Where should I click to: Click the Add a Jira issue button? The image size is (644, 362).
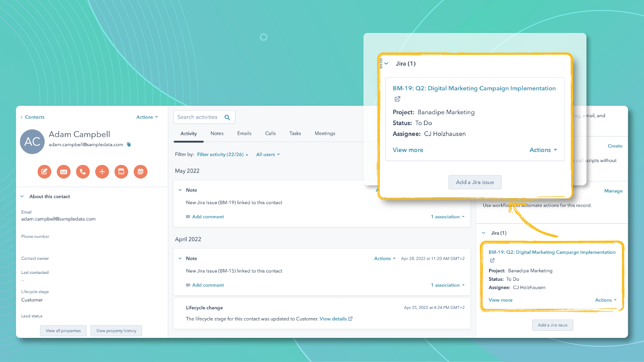[x=475, y=182]
